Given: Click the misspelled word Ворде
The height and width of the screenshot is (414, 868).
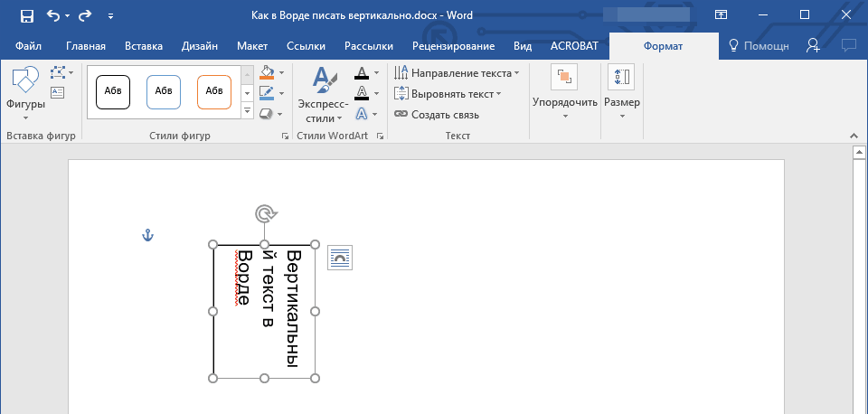Looking at the screenshot, I should 243,278.
